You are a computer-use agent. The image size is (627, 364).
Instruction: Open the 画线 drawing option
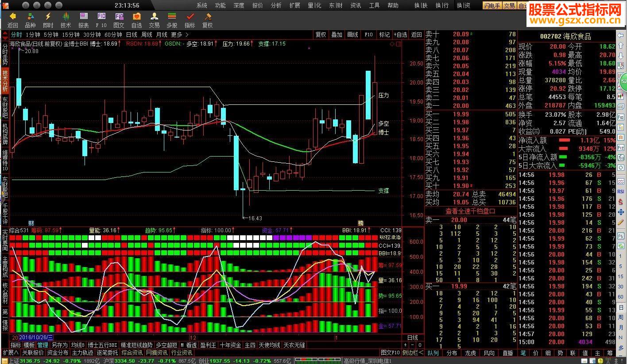tap(352, 34)
